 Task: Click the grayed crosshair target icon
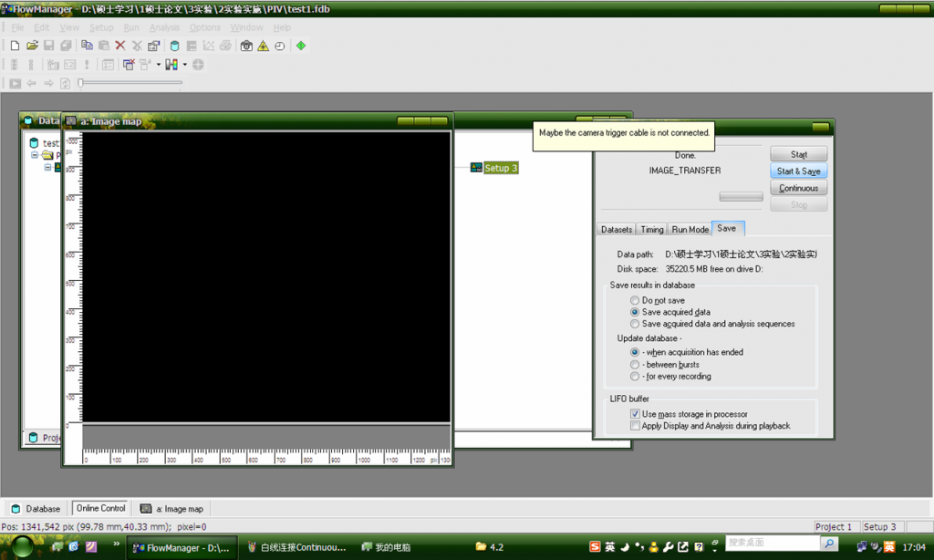pyautogui.click(x=198, y=65)
